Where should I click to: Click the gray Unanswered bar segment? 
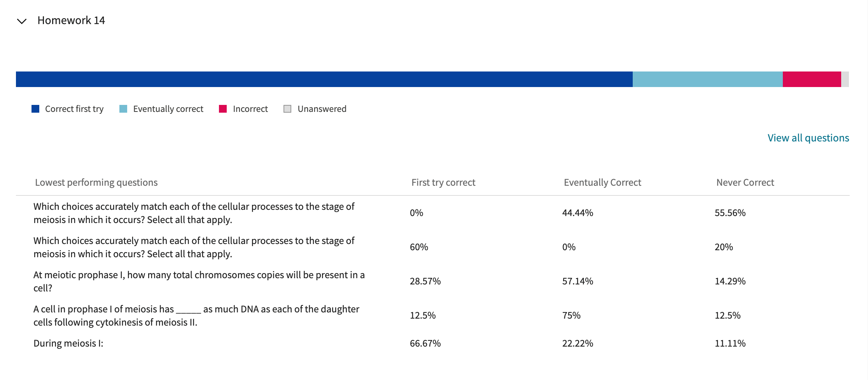(845, 79)
